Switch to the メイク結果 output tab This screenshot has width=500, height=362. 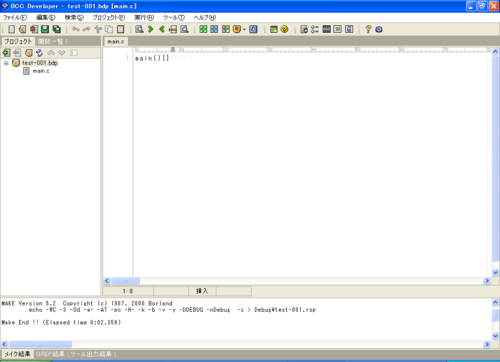point(17,354)
